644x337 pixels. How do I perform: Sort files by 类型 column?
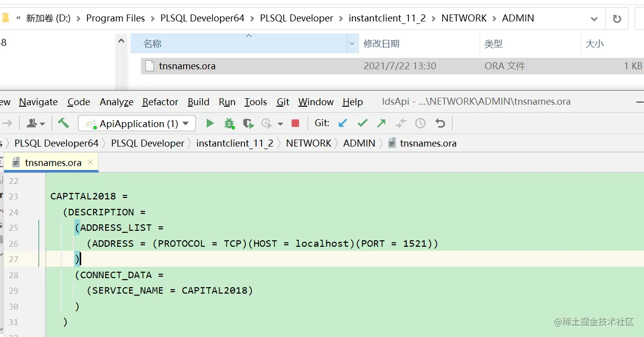[x=493, y=44]
